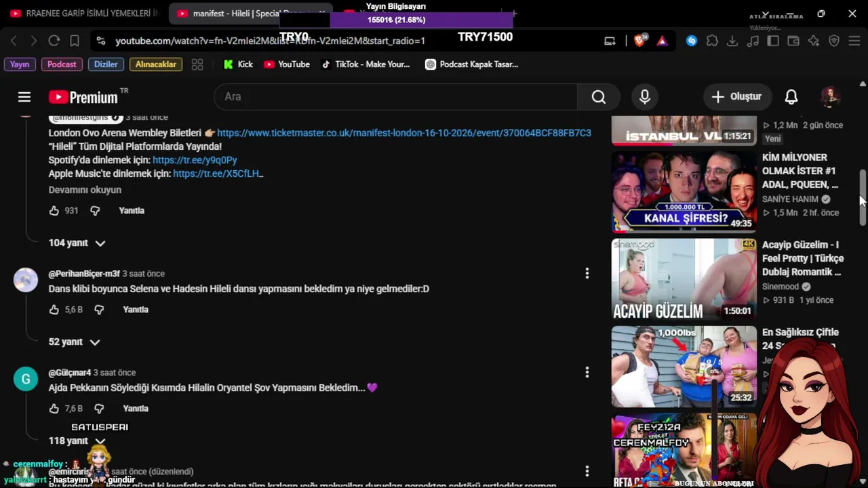This screenshot has width=868, height=488.
Task: Open the Podcast Kapak Tasar... bookmark
Action: click(x=471, y=64)
